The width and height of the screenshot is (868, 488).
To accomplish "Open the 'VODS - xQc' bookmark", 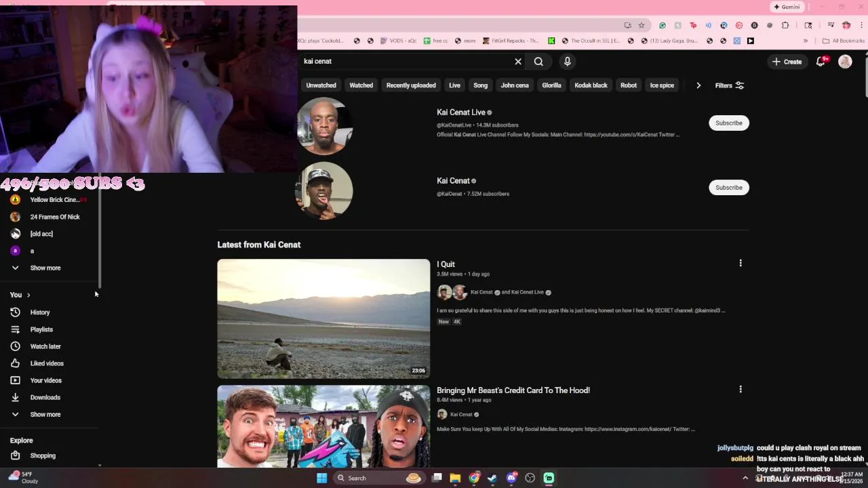I will pos(399,41).
